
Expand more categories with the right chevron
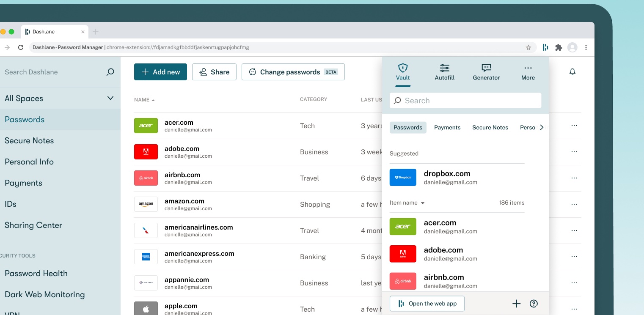tap(542, 127)
